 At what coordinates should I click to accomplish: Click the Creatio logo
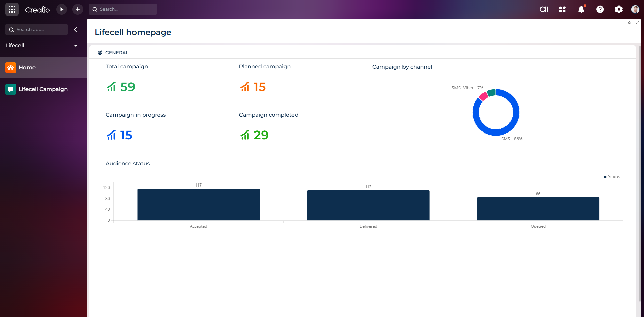pyautogui.click(x=37, y=10)
